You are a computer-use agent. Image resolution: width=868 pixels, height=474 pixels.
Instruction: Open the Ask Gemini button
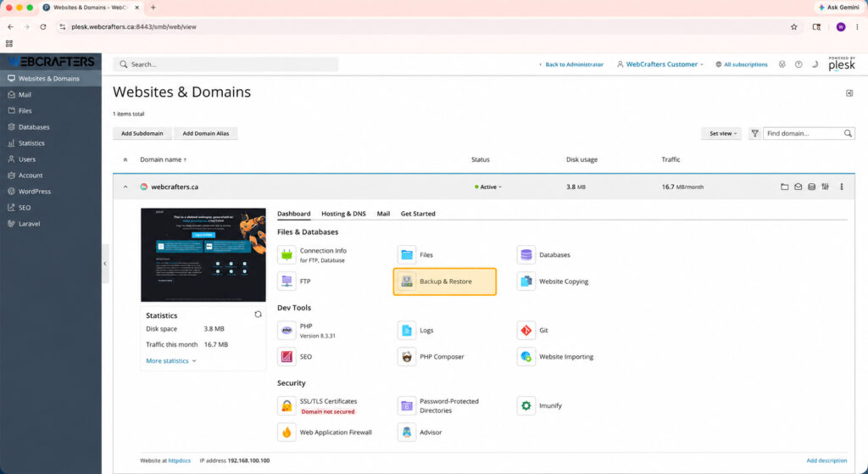(838, 7)
